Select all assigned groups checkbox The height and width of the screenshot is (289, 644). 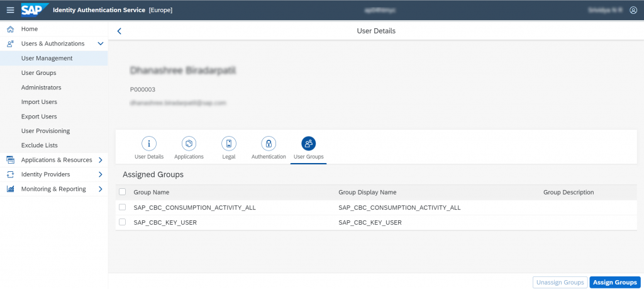click(x=123, y=192)
